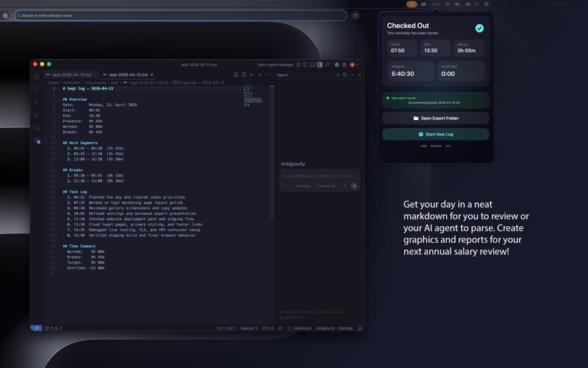Click the taqt 2:23 timer in menu bar

click(x=435, y=4)
